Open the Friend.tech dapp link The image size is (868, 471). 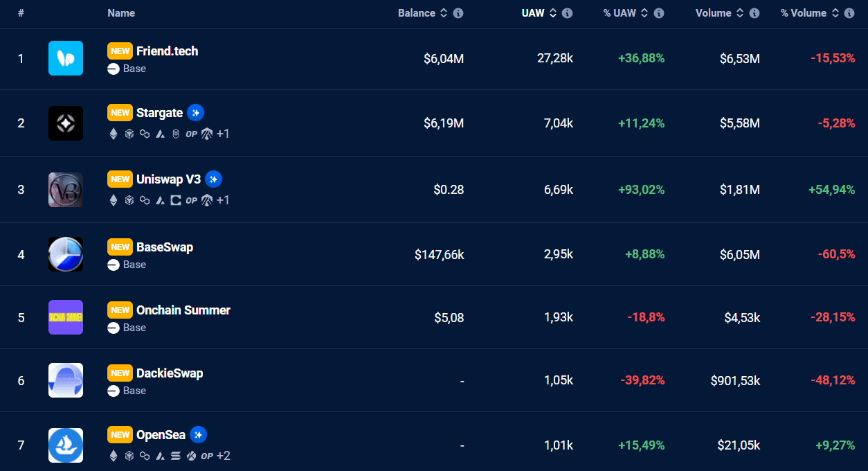pos(167,51)
